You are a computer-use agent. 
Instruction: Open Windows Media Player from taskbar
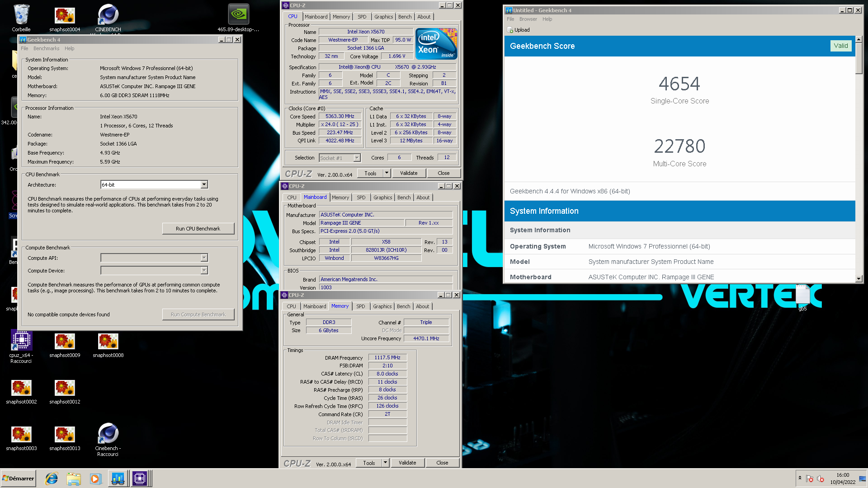[x=95, y=479]
